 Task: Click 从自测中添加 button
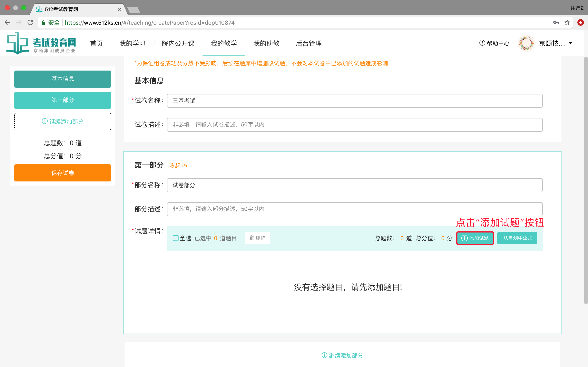point(517,238)
